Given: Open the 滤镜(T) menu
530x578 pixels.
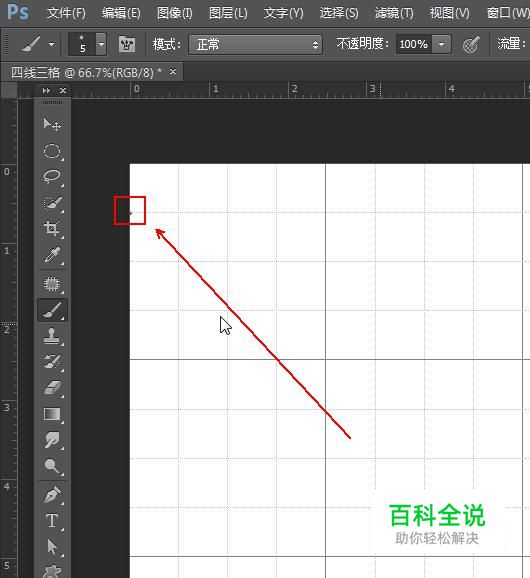Looking at the screenshot, I should point(394,13).
